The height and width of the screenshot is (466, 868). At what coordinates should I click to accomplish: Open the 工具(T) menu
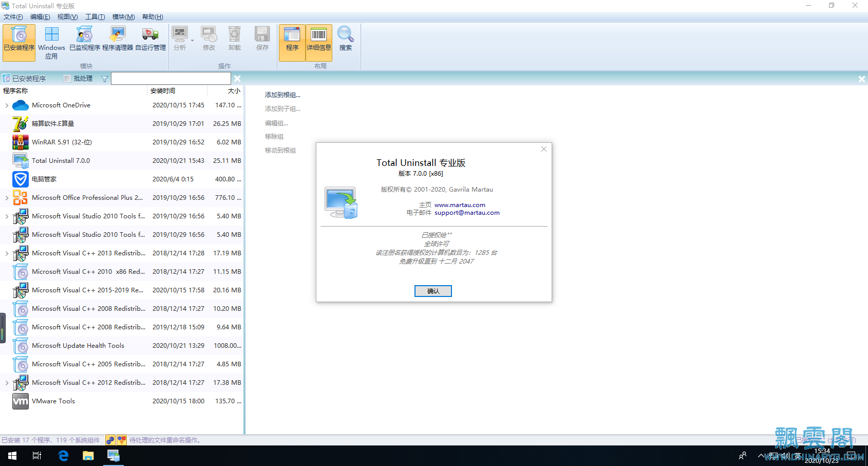(x=95, y=17)
